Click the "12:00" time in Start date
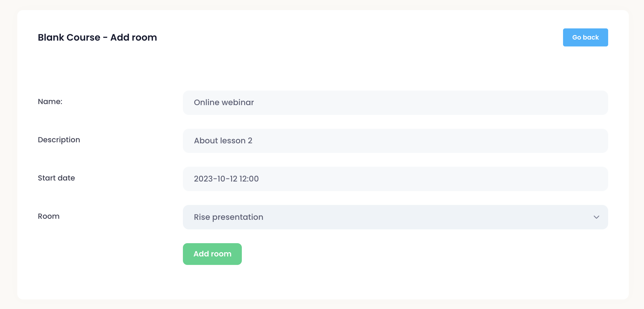This screenshot has height=309, width=644. [249, 179]
